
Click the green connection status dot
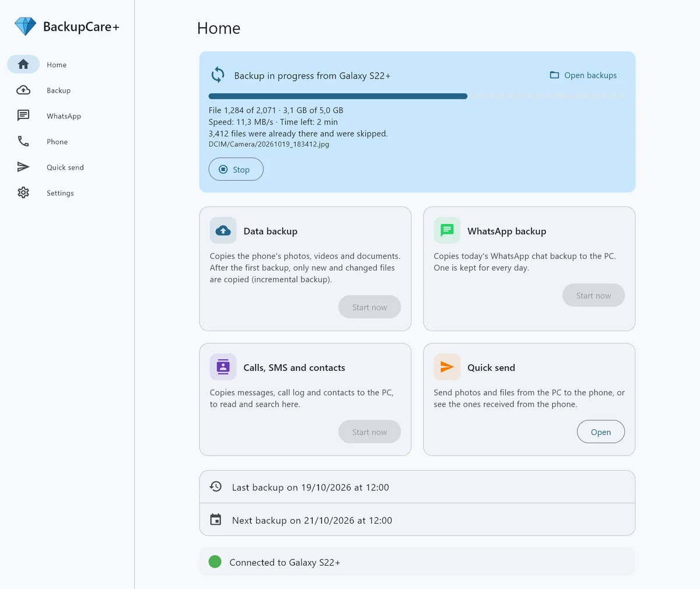click(215, 562)
